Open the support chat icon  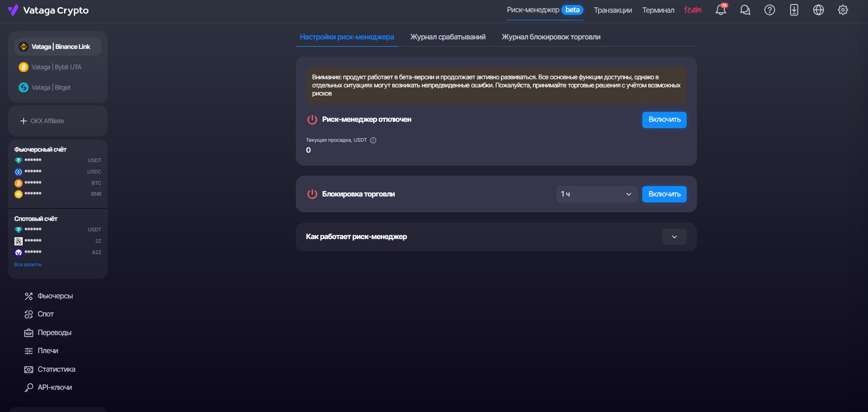pyautogui.click(x=745, y=10)
